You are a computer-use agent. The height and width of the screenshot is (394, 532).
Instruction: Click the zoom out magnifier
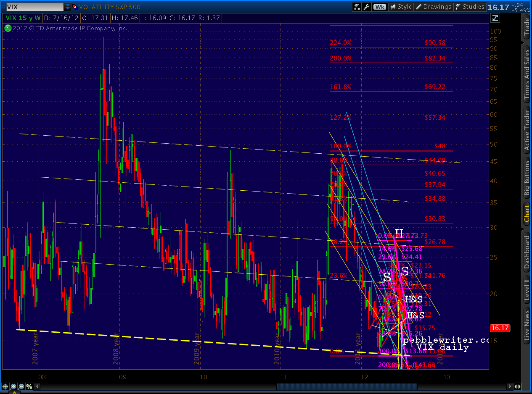pos(21,386)
